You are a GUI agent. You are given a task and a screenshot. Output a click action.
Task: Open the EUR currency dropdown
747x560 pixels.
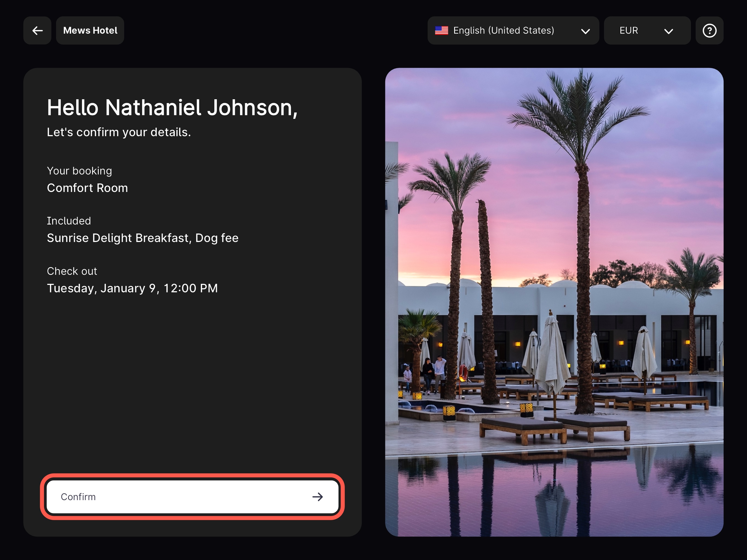coord(629,31)
